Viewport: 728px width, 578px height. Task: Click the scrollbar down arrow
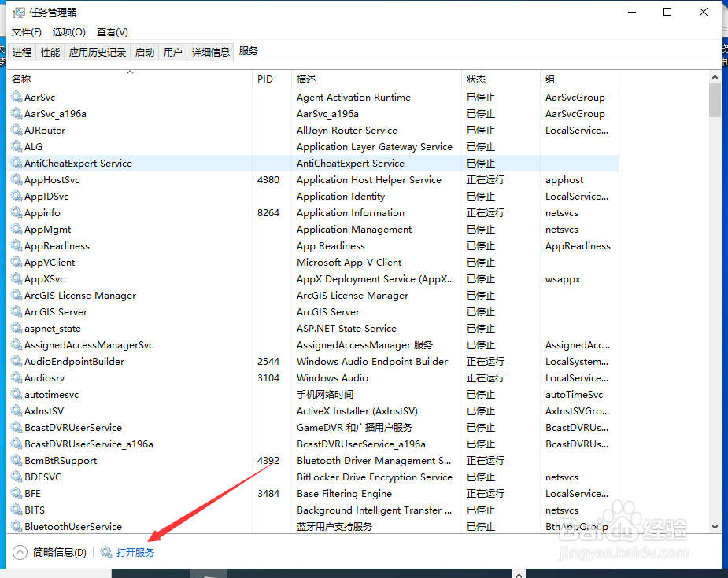click(x=715, y=527)
